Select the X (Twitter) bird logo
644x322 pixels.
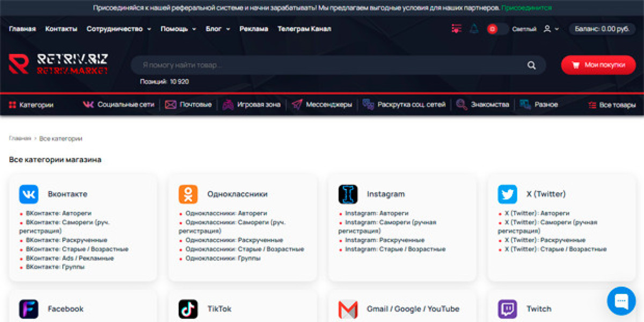tap(507, 194)
